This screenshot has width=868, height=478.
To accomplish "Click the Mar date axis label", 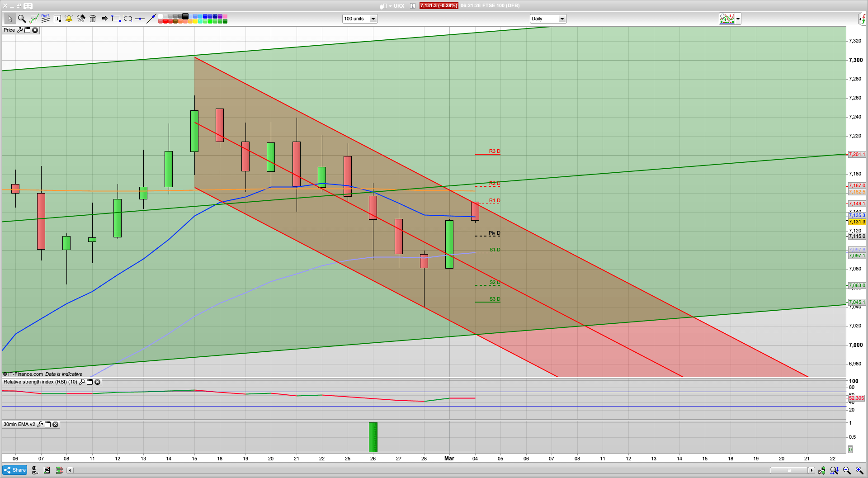I will point(449,459).
